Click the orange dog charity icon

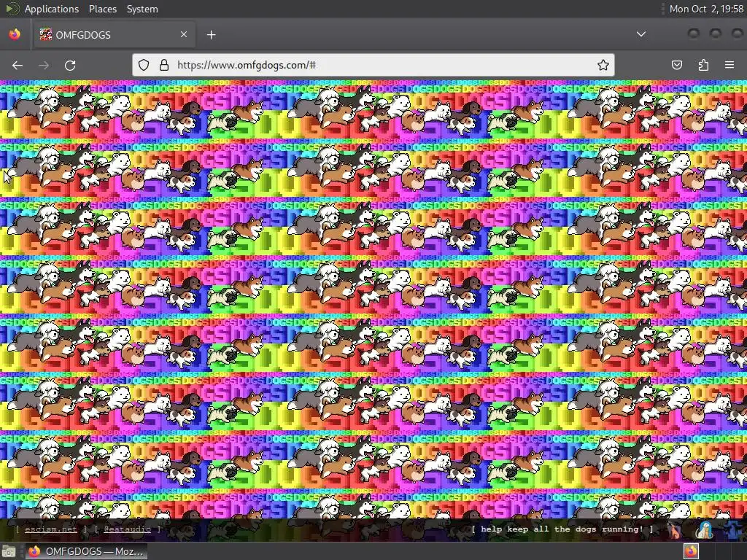point(674,529)
